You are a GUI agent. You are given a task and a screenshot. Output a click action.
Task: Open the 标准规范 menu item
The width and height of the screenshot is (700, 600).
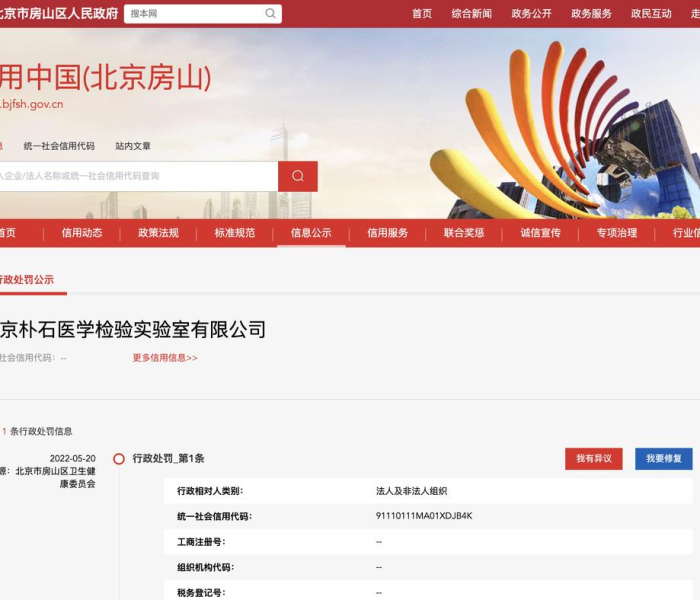click(x=234, y=233)
